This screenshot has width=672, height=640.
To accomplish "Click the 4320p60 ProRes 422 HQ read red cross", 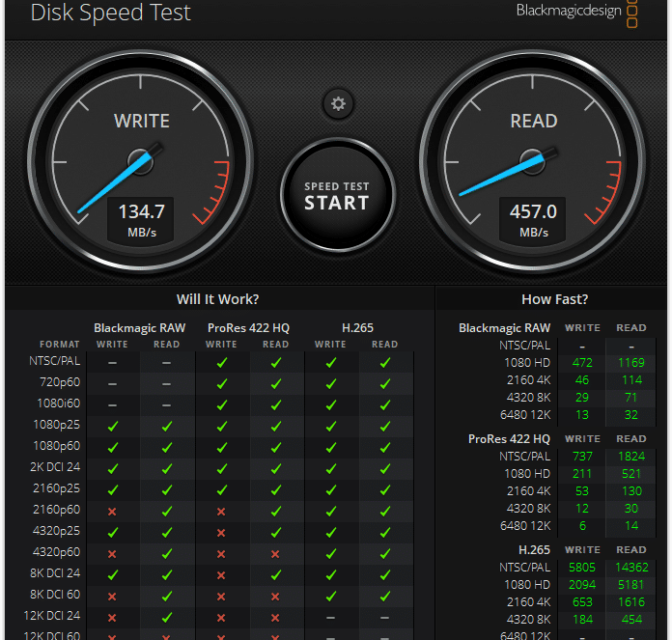I will click(x=275, y=554).
